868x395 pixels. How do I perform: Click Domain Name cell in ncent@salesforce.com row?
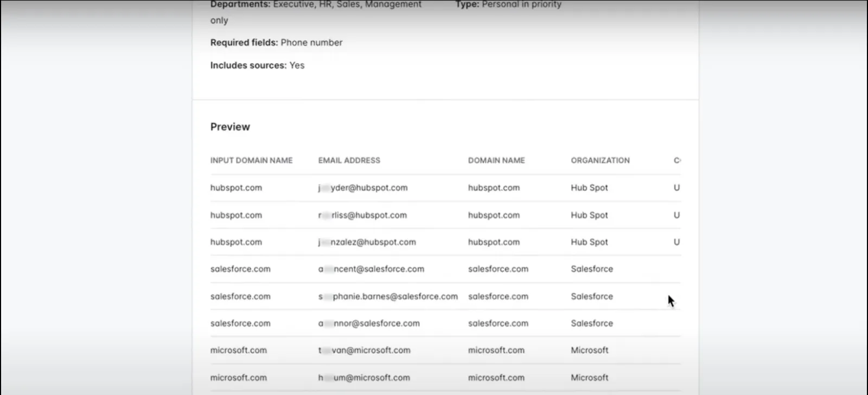tap(498, 269)
